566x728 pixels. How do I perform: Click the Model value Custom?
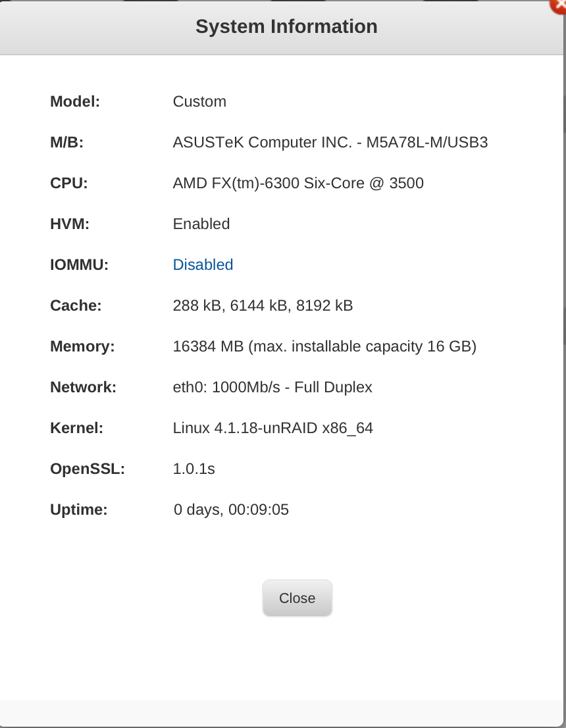pos(199,101)
